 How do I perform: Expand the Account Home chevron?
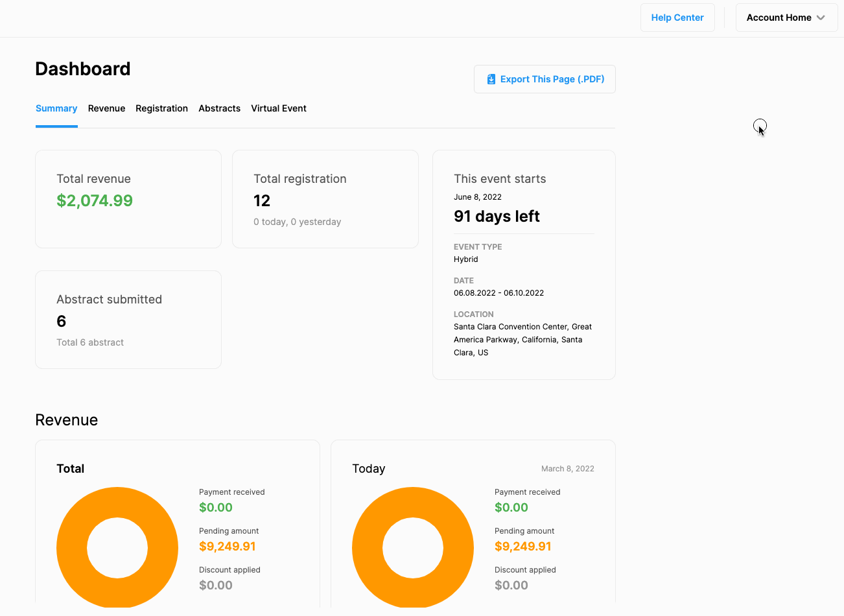(x=821, y=18)
